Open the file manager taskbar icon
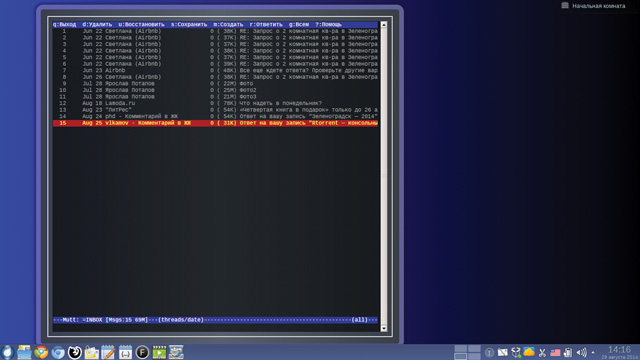 [24, 352]
